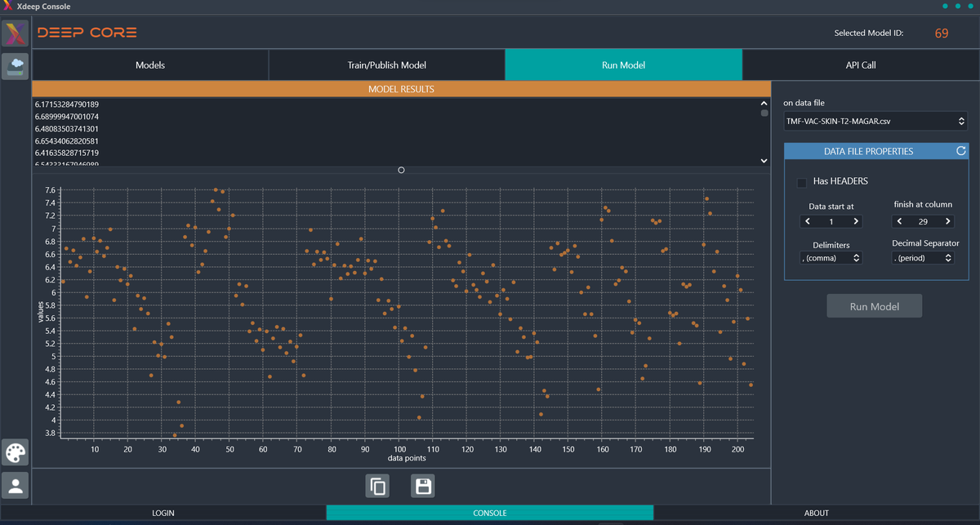Open the data file dropdown

(x=875, y=122)
